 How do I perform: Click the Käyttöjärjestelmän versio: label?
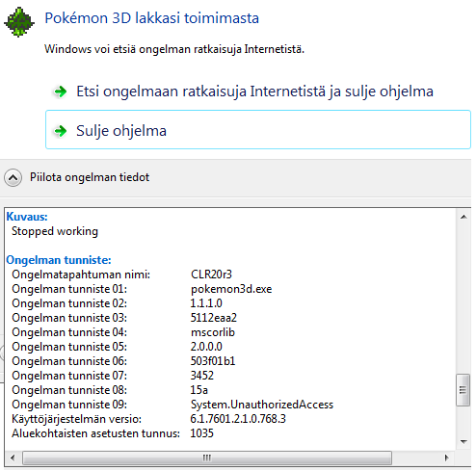76,419
